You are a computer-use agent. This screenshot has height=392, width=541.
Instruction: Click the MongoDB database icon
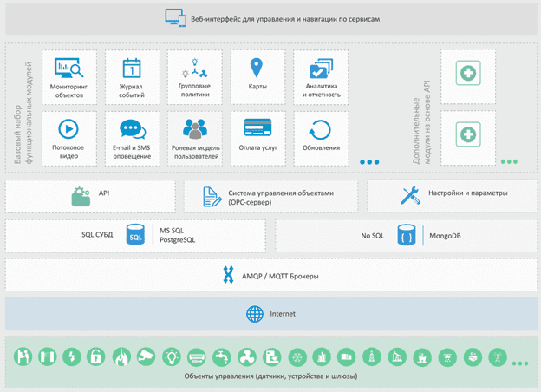(406, 235)
